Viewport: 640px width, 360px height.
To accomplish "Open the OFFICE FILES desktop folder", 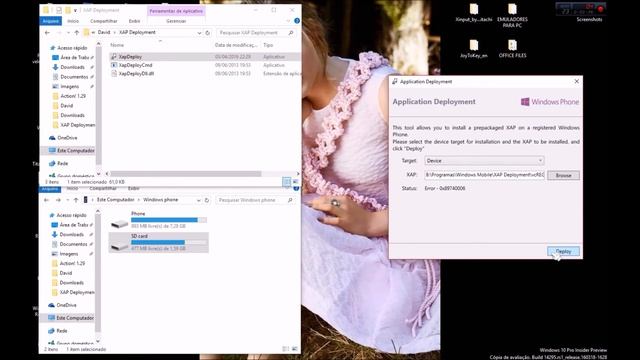I will 512,49.
